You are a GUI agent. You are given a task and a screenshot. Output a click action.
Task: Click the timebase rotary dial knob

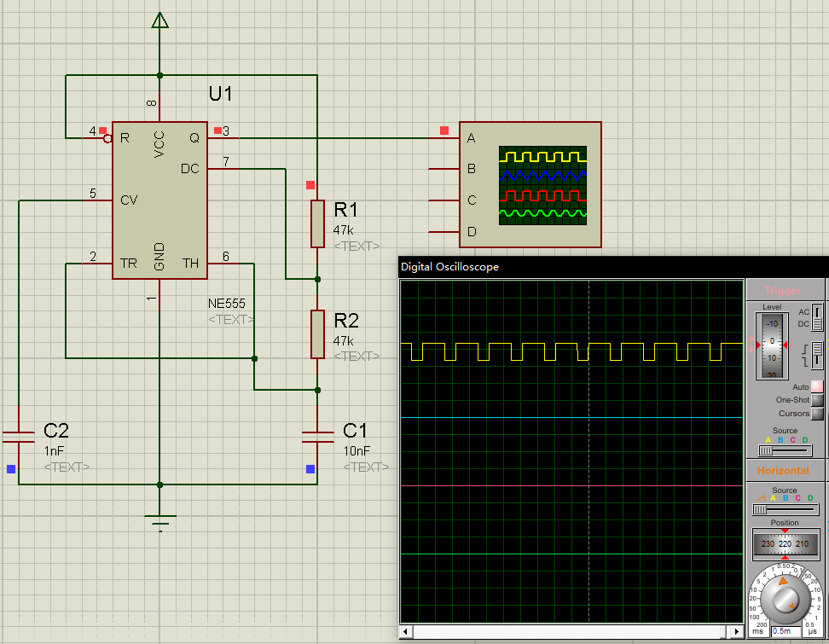click(x=784, y=600)
